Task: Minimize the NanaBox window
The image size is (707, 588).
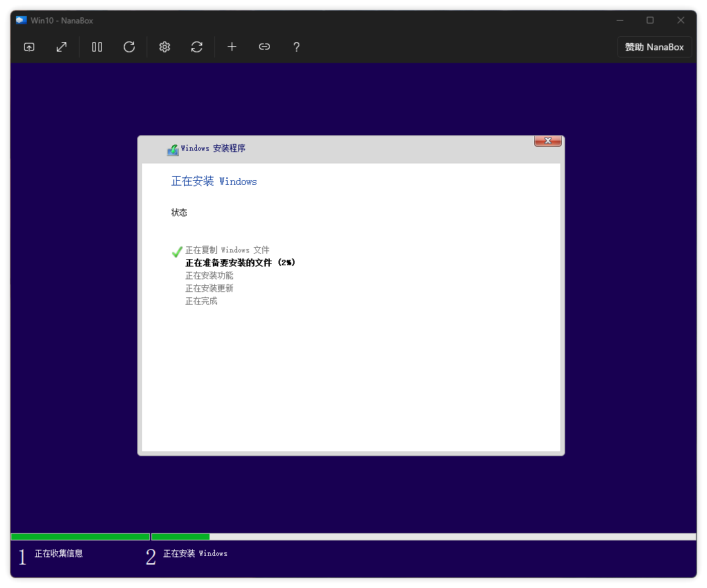Action: (619, 20)
